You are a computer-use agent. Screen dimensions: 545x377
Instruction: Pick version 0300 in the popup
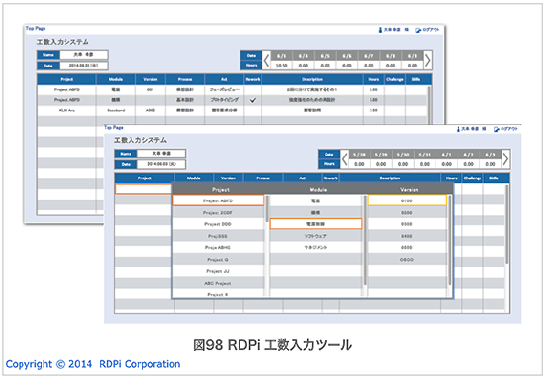pyautogui.click(x=407, y=224)
